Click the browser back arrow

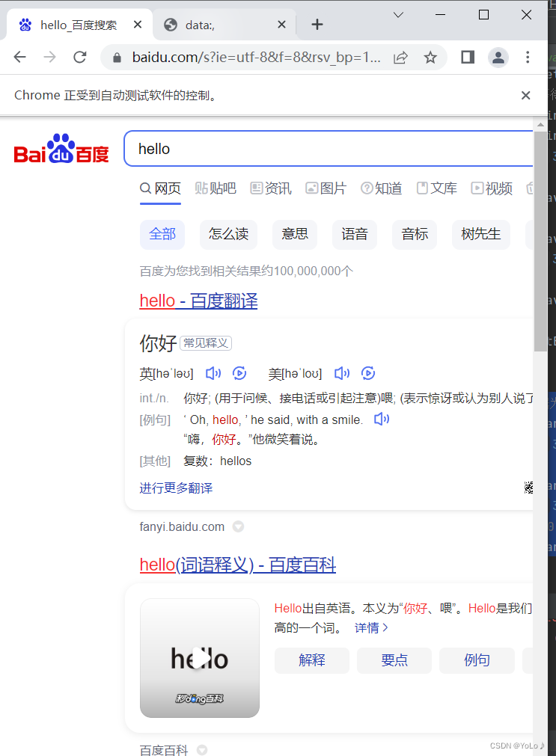[19, 58]
